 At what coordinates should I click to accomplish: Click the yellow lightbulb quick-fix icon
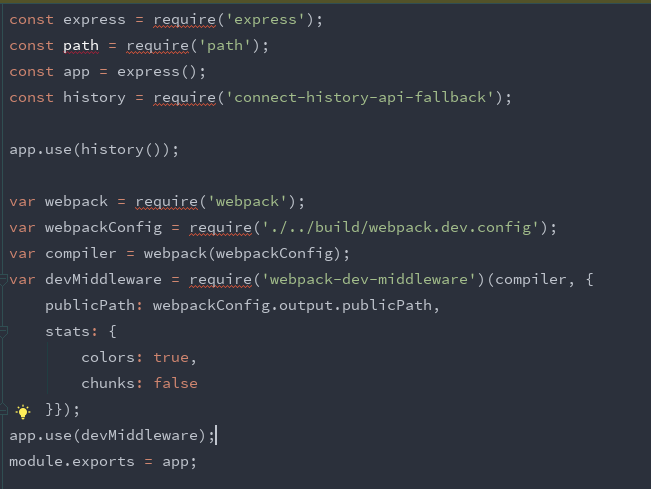coord(23,411)
